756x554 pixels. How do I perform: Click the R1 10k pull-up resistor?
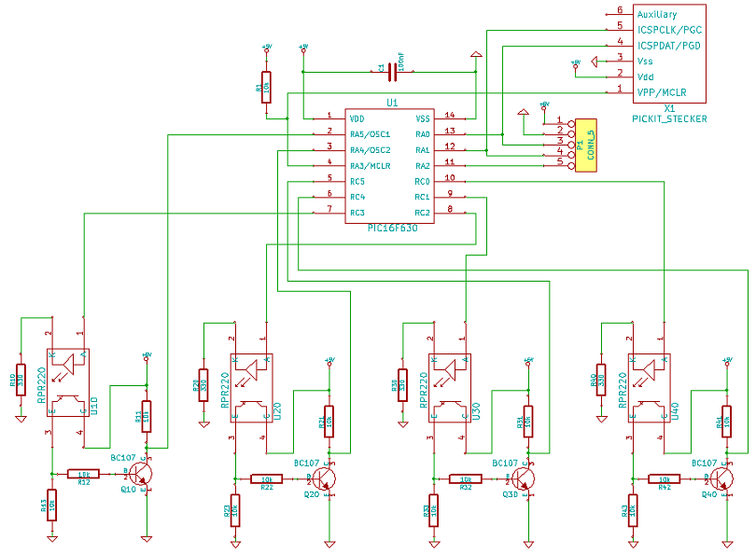[x=266, y=85]
